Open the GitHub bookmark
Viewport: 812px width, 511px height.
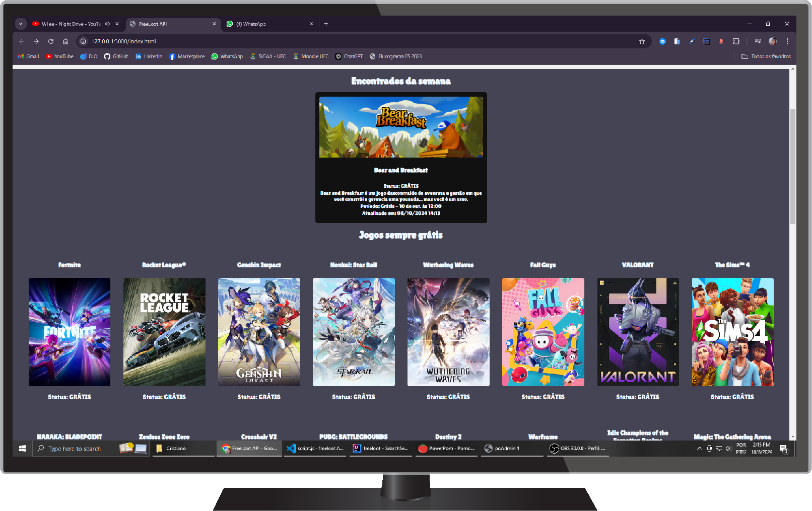[116, 56]
